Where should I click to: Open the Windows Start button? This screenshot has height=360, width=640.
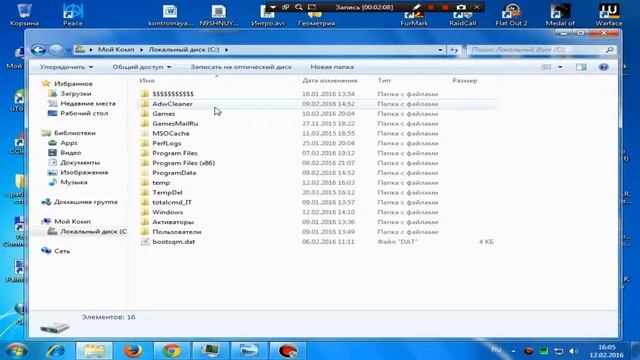click(16, 351)
